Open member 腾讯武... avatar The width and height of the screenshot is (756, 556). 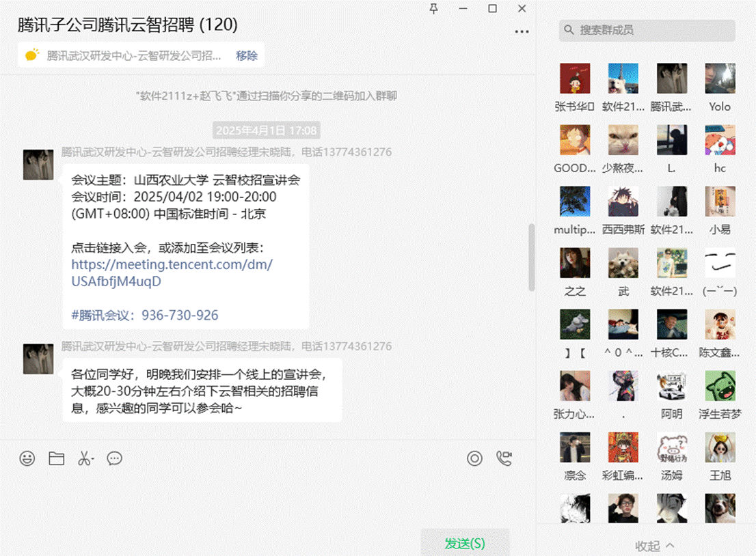pos(672,79)
